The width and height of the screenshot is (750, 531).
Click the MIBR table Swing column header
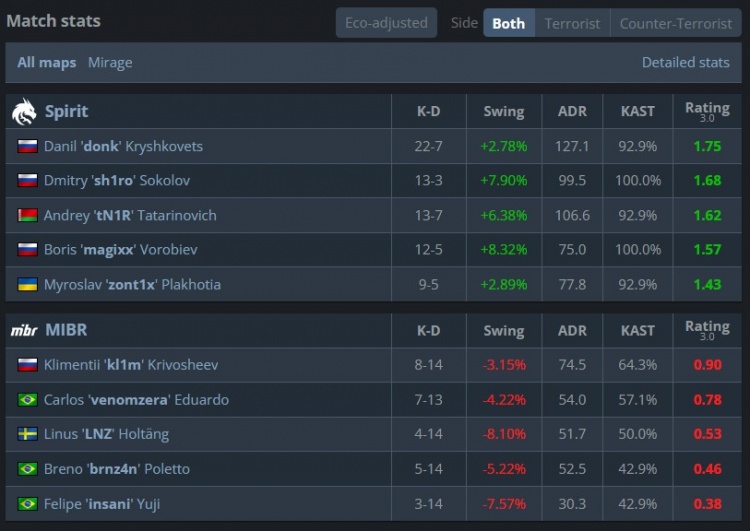[x=504, y=331]
